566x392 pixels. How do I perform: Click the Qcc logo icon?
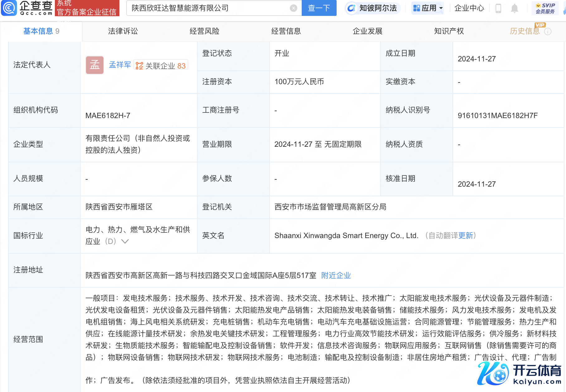tap(9, 8)
